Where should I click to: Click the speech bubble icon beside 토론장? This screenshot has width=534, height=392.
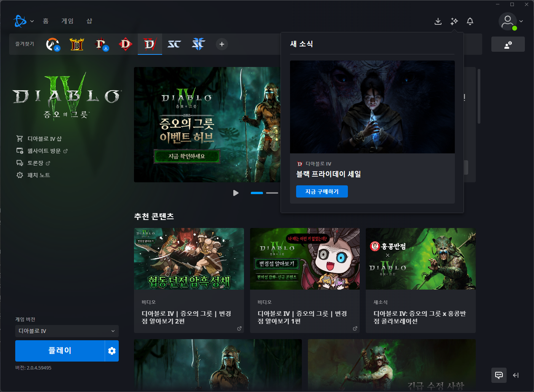[20, 163]
